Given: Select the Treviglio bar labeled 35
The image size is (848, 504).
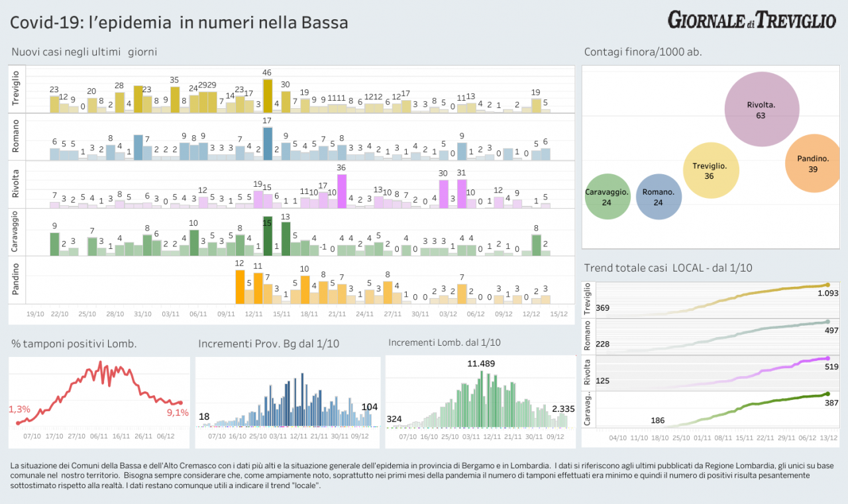Looking at the screenshot, I should tap(175, 99).
